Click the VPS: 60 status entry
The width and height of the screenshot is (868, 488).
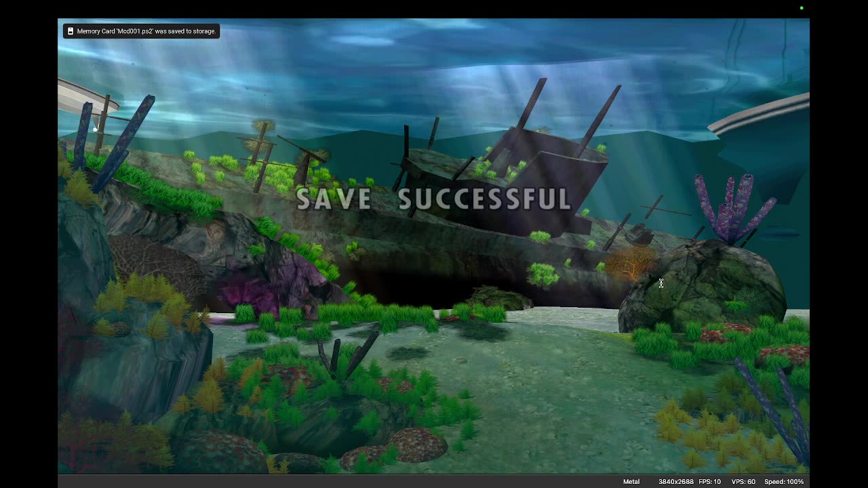[x=743, y=482]
